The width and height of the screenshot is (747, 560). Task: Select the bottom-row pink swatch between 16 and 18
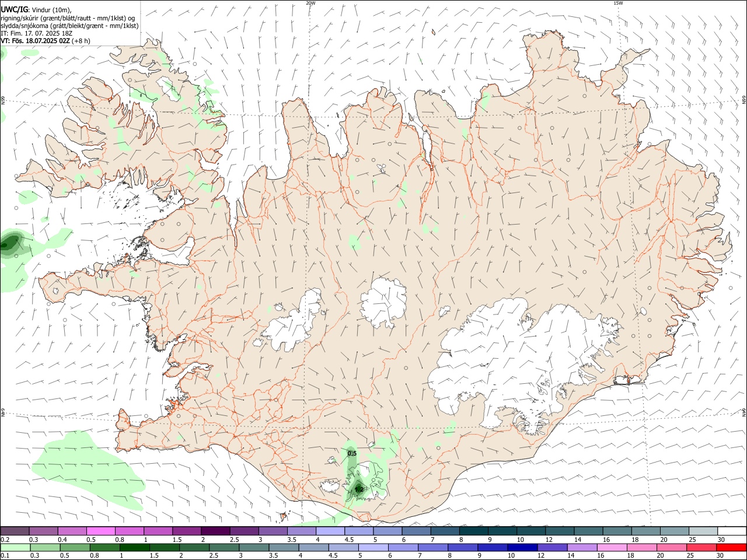click(x=612, y=547)
